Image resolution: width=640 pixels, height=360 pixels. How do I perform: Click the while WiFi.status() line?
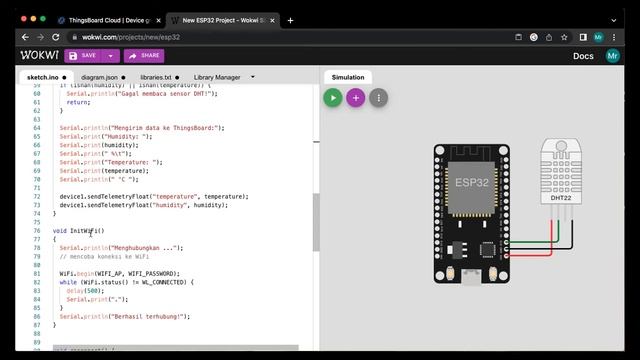tap(127, 282)
